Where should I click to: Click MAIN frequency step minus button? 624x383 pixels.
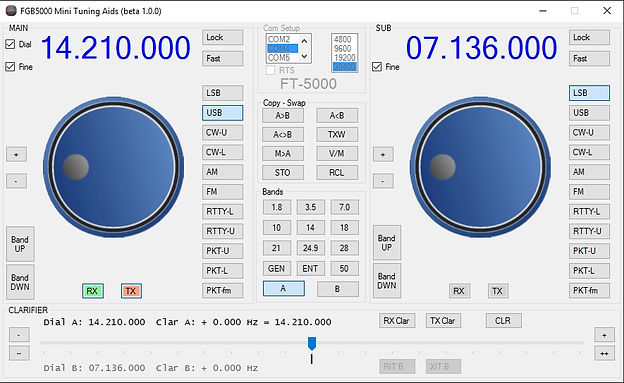[x=16, y=181]
